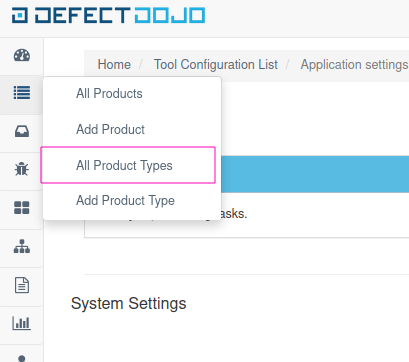Open the Findings bug icon in sidebar
Screen dimensions: 409x362
[22, 169]
